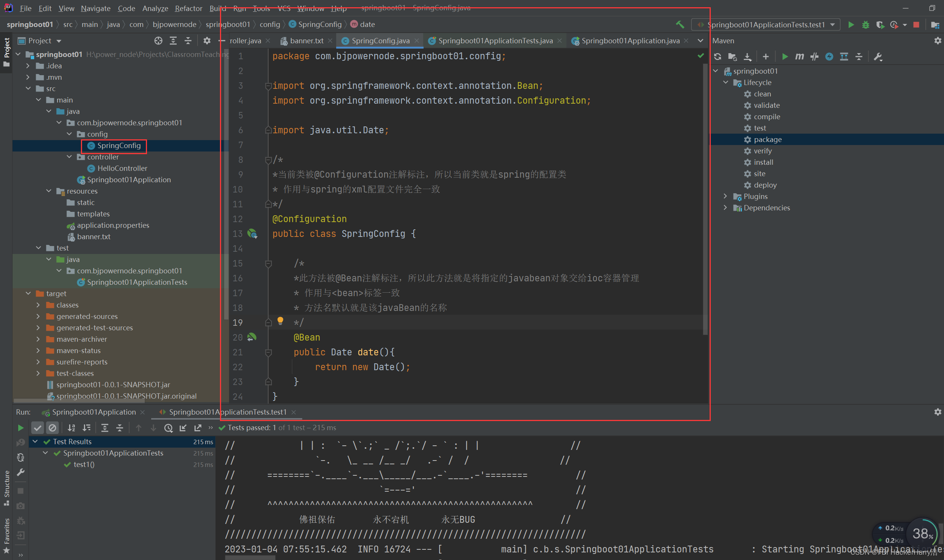Open test history clock icon
The width and height of the screenshot is (944, 560).
click(168, 428)
